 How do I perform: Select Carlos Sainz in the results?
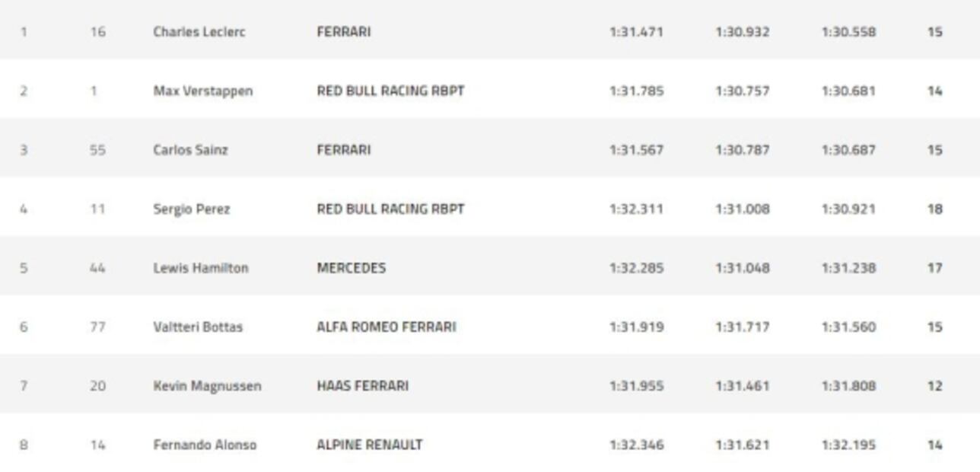pos(190,150)
